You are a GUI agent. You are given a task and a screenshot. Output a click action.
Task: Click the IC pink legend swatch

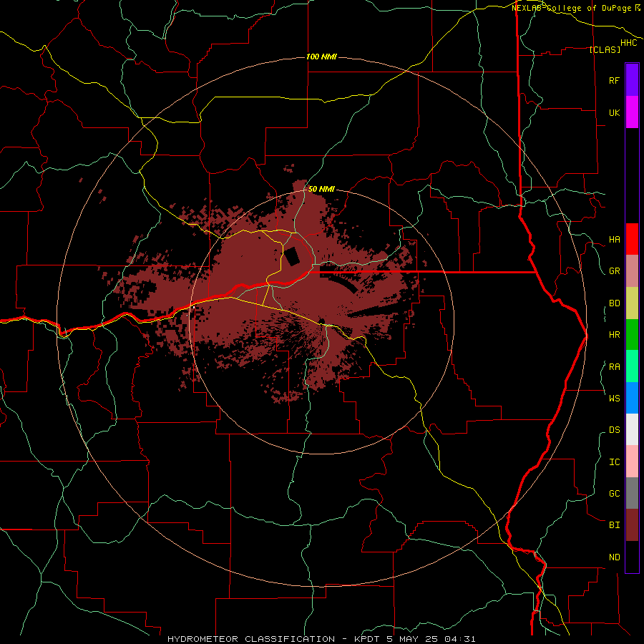click(x=632, y=462)
